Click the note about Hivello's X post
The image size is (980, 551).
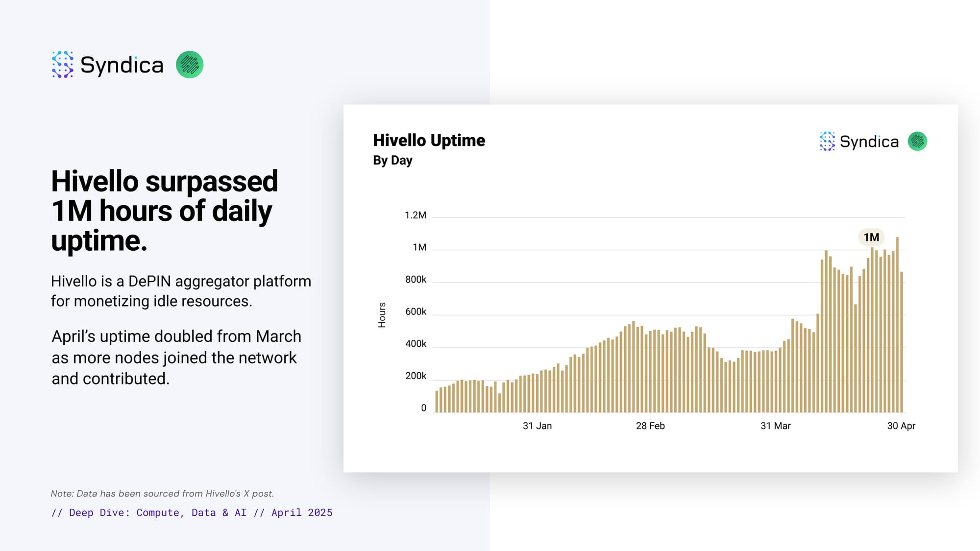(162, 493)
